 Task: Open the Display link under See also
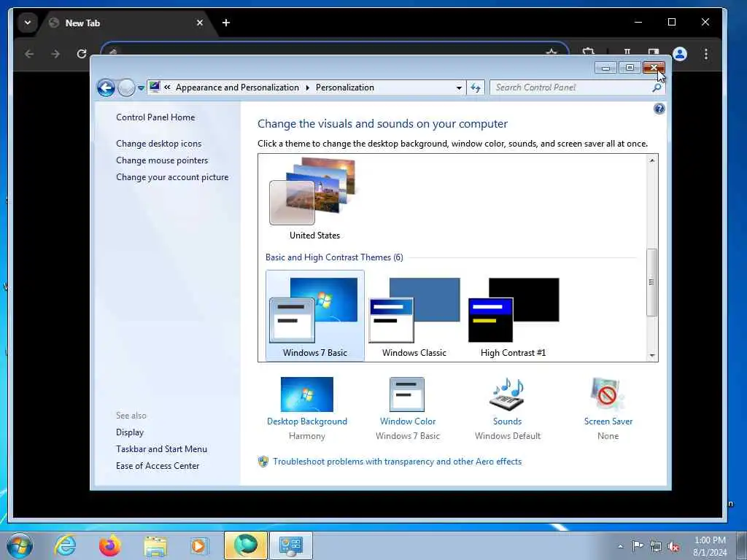click(x=130, y=432)
